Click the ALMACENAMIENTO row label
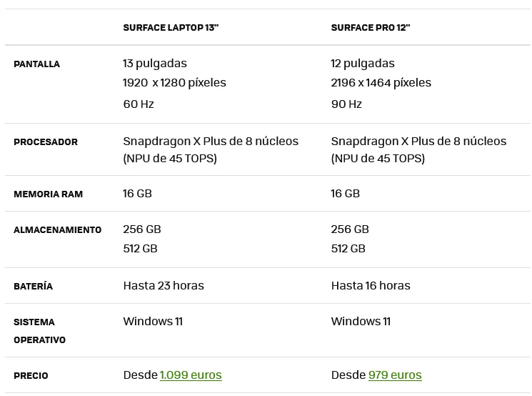Viewport: 532px width, 396px height. (57, 230)
